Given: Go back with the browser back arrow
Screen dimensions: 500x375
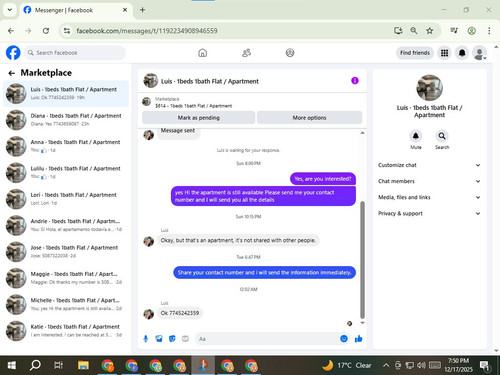Looking at the screenshot, I should tap(11, 31).
